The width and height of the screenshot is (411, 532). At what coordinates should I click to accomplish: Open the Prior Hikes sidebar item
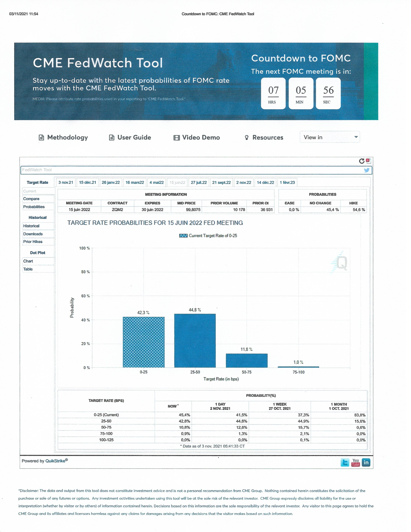tap(33, 242)
